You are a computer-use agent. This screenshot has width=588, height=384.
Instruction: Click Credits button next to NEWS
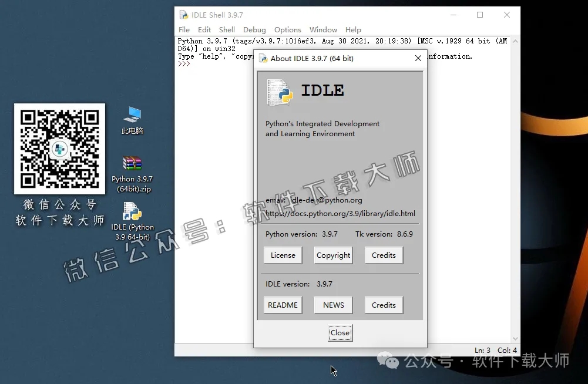[x=384, y=305]
